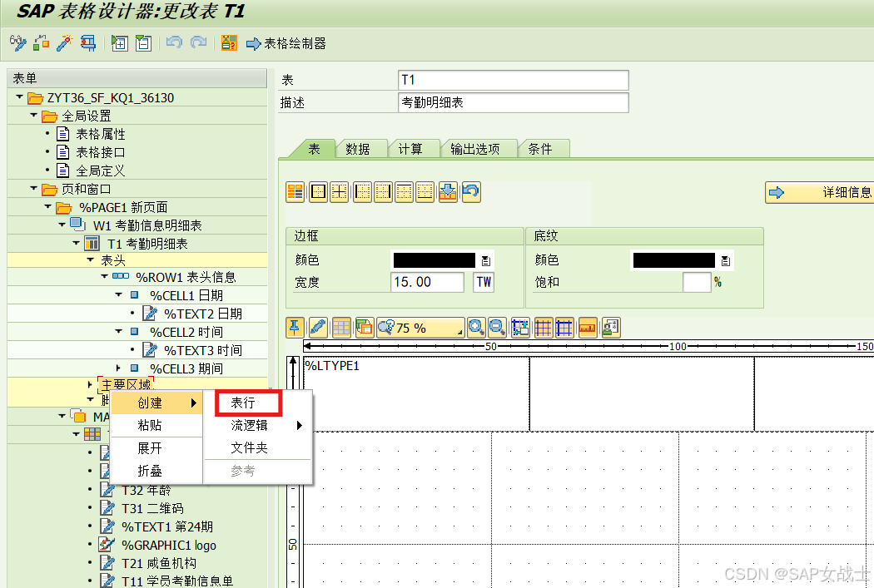Click the 边框 black color swatch
The width and height of the screenshot is (874, 588).
(x=435, y=260)
